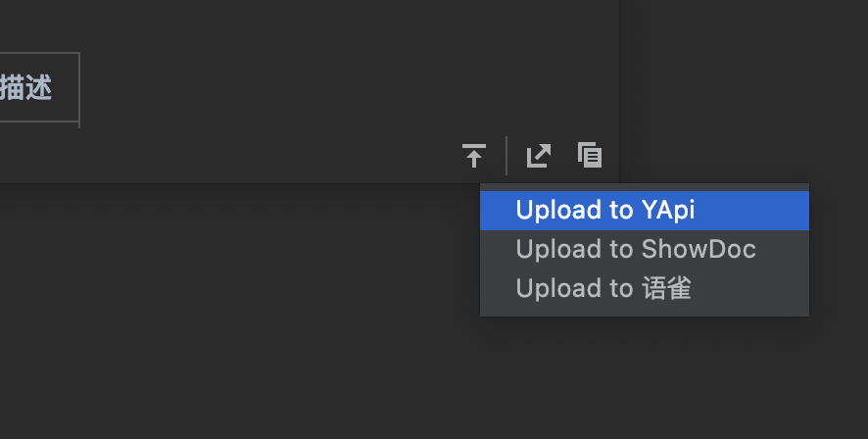Click the export external-link arrow icon

click(x=538, y=156)
